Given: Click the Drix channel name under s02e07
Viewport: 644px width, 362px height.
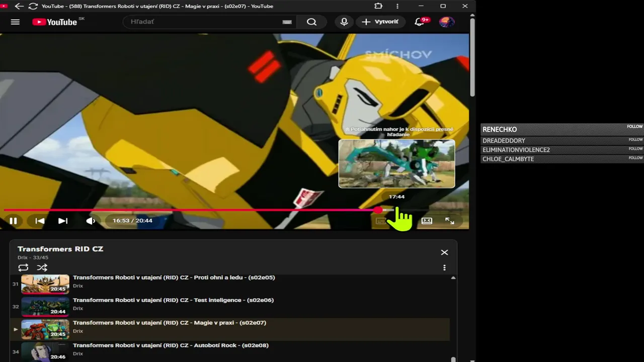Looking at the screenshot, I should coord(78,331).
